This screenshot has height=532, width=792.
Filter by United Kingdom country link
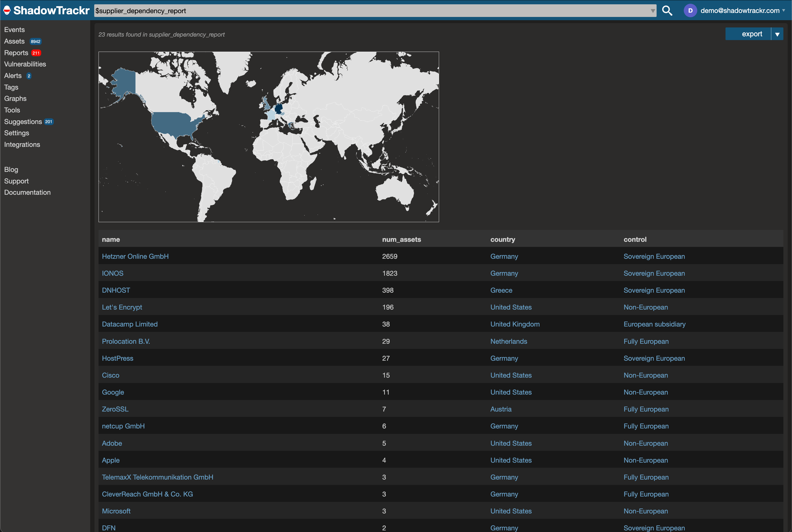515,324
